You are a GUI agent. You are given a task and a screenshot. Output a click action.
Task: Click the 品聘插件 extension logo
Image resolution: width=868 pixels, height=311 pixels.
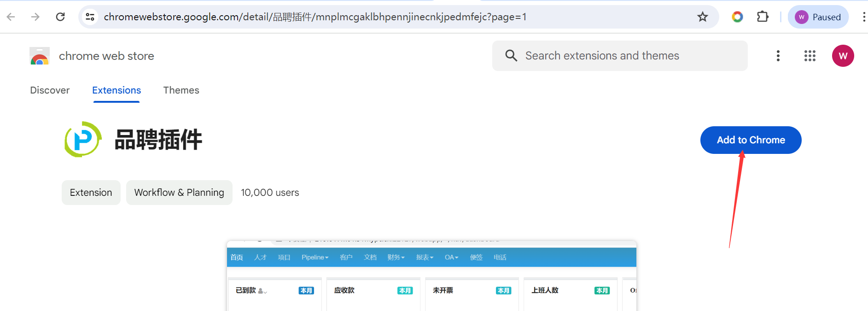click(x=83, y=139)
